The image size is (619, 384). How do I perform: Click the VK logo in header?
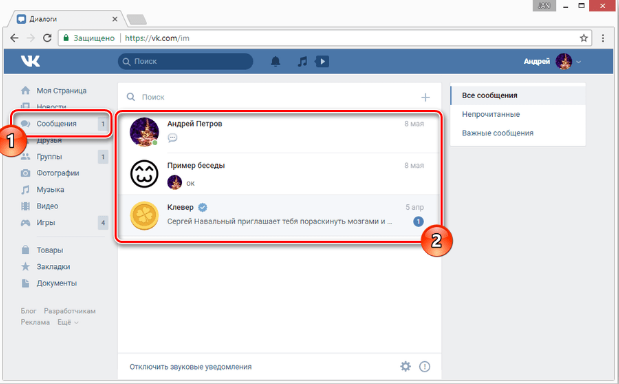30,61
